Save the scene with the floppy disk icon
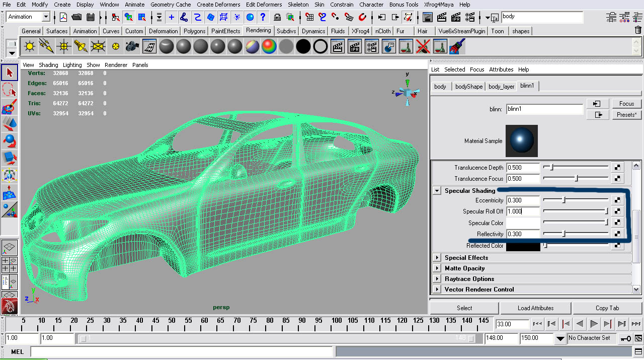Screen dimensions: 644x360 click(91, 17)
